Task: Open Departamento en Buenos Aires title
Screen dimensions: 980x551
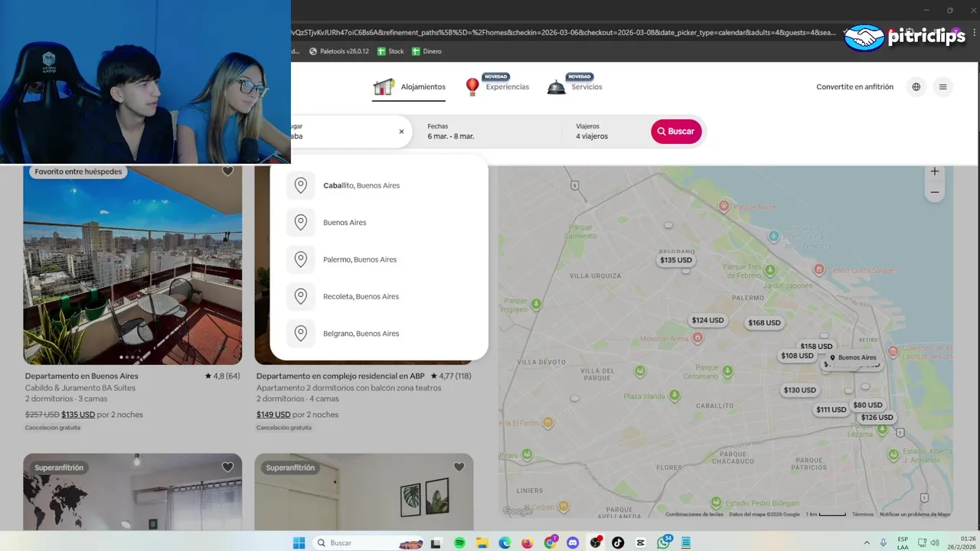Action: (82, 377)
